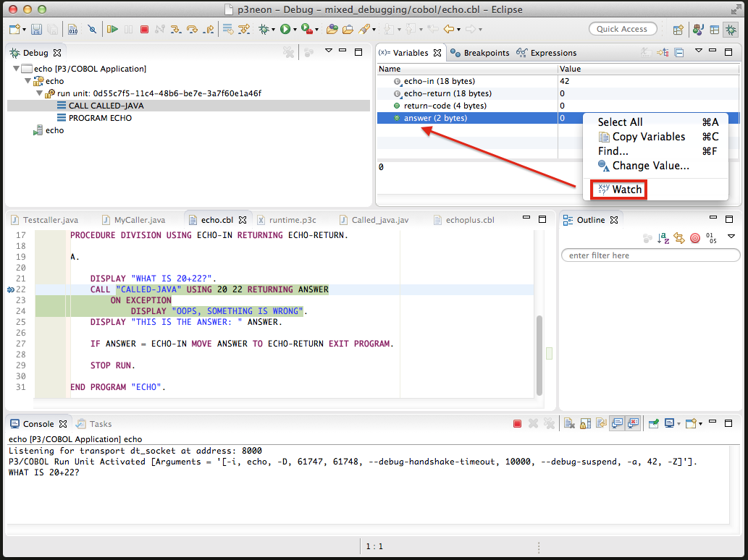Screen dimensions: 748x560
Task: Click the Search flashlight toolbar icon
Action: [364, 30]
